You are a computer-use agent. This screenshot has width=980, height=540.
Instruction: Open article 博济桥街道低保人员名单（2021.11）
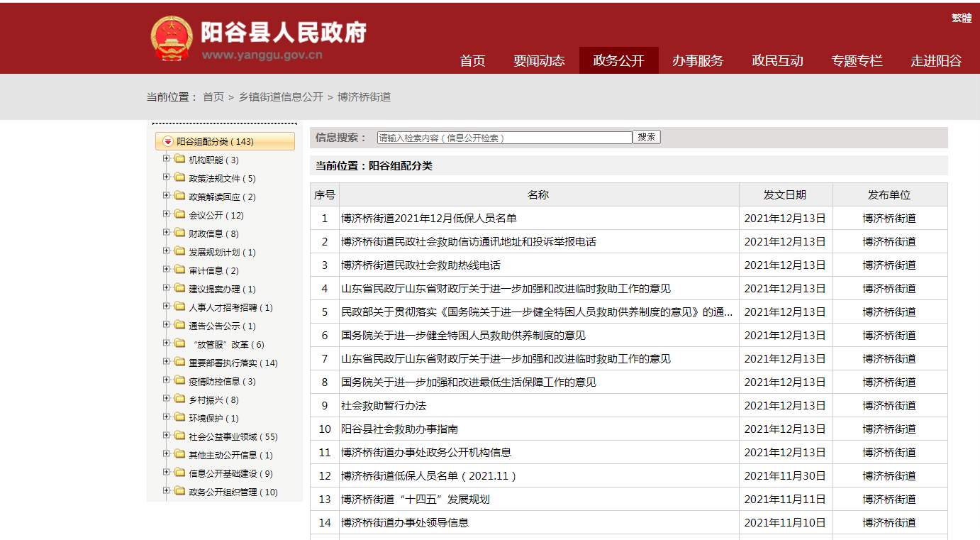(x=429, y=476)
